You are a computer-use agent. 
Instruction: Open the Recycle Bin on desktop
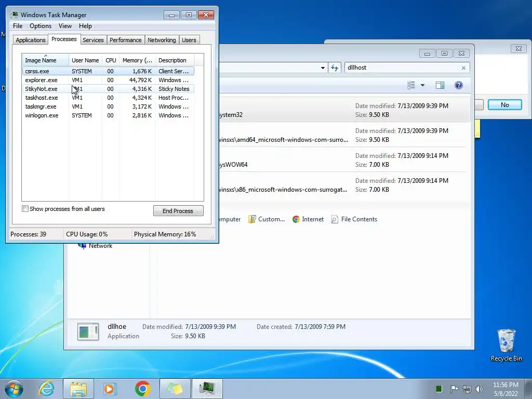pos(506,345)
